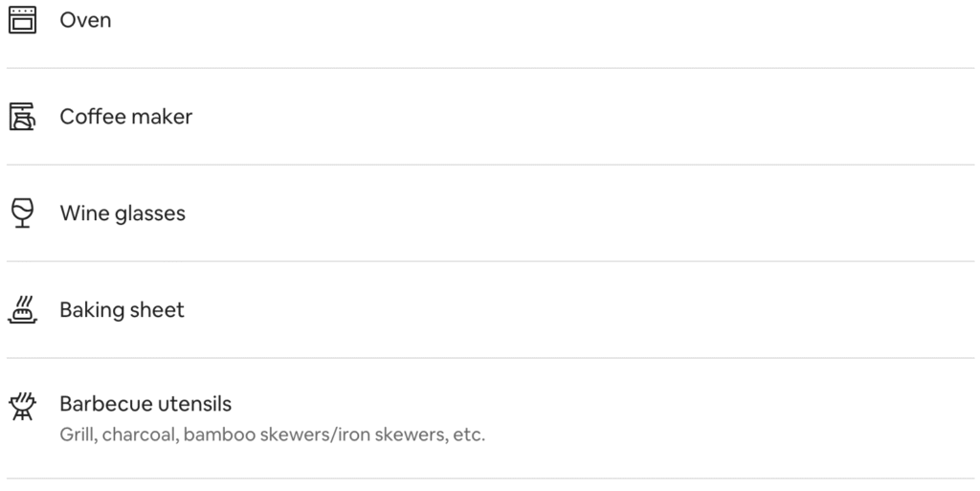Click the Coffee maker icon

coord(23,117)
